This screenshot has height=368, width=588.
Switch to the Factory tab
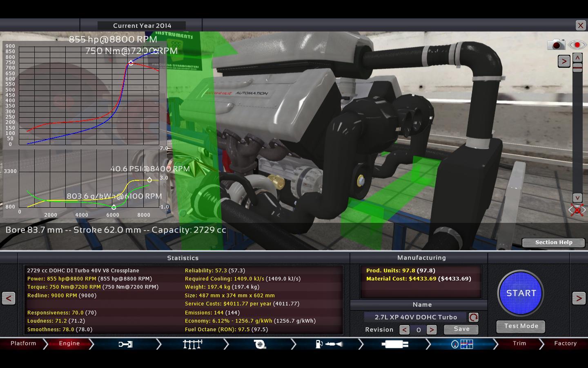pos(565,343)
